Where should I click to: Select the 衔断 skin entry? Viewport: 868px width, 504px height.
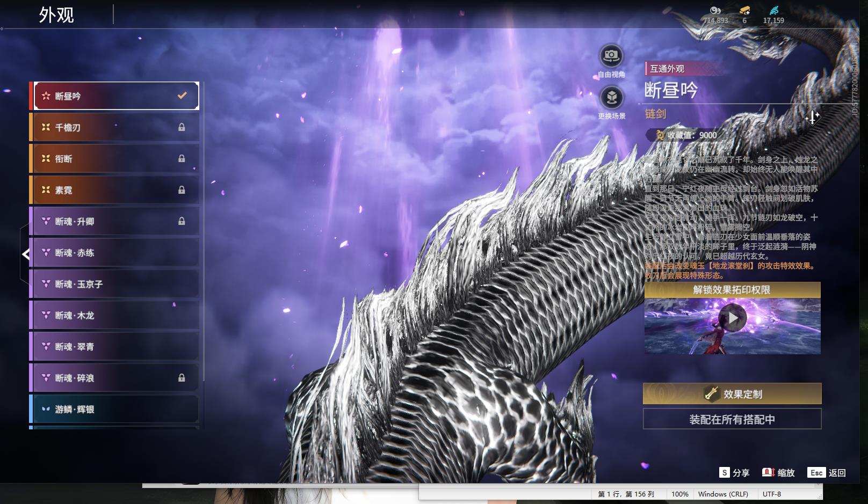coord(114,158)
